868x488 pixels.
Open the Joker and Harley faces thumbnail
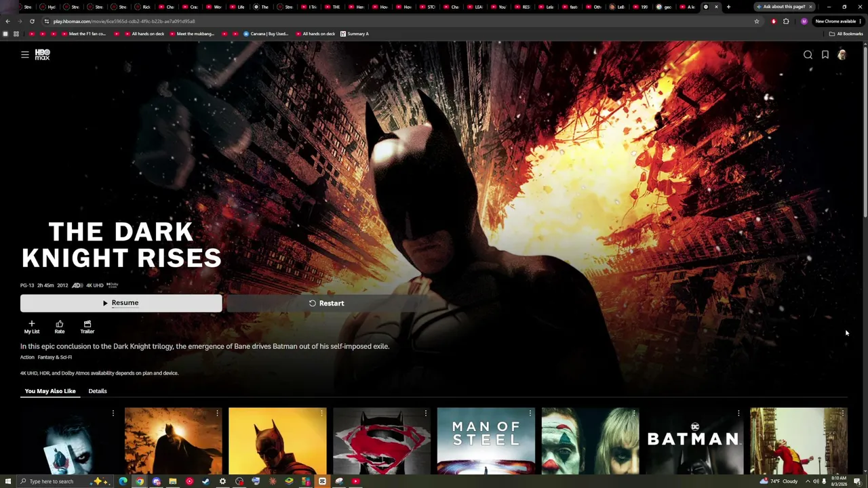(x=590, y=441)
